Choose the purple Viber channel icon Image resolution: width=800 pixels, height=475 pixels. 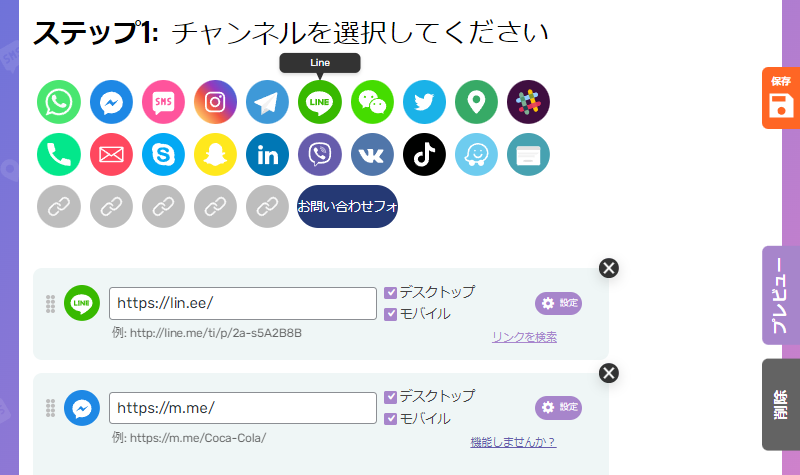320,155
